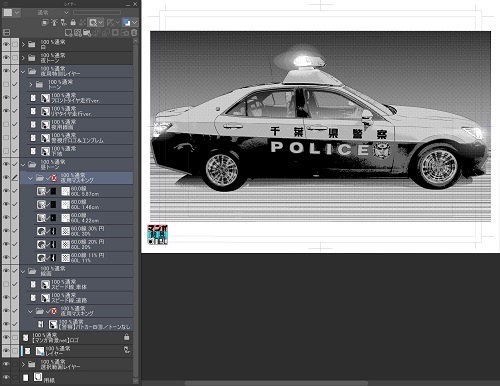This screenshot has height=386, width=500.
Task: Collapse the 線画 folder
Action: tap(23, 271)
